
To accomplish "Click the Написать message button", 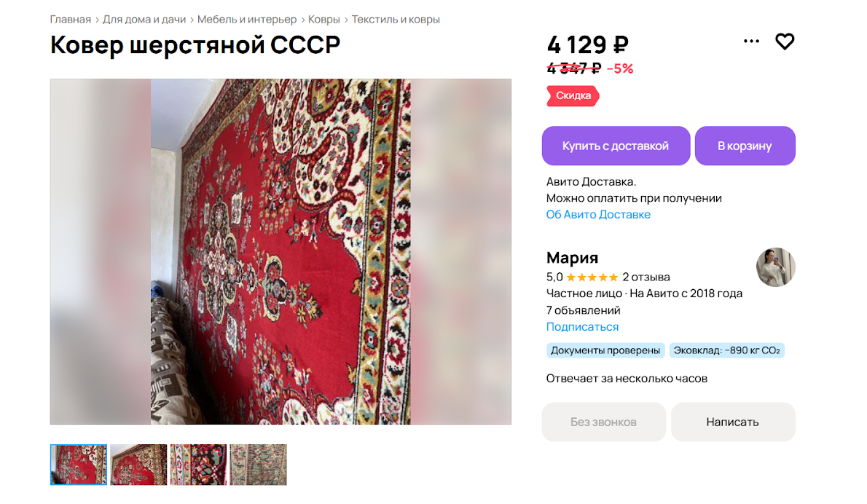I will (733, 422).
